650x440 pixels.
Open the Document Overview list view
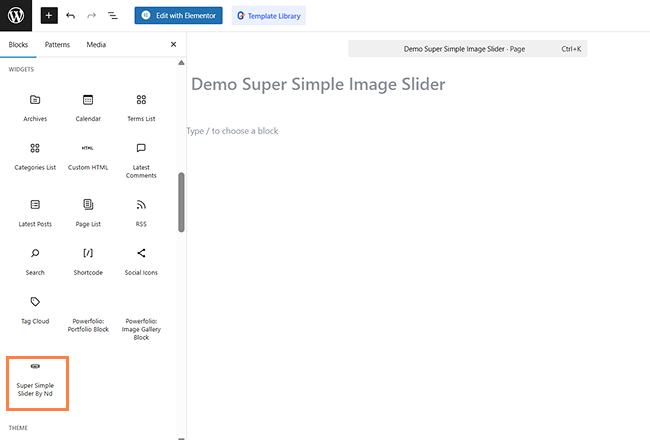tap(112, 16)
